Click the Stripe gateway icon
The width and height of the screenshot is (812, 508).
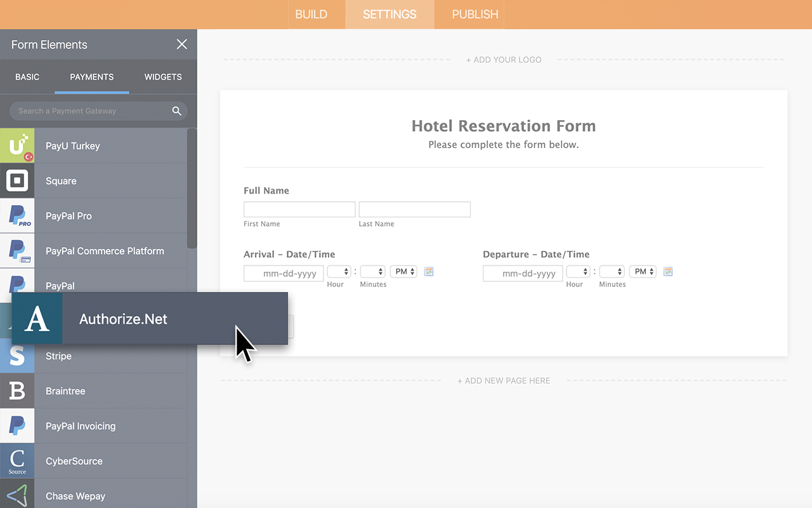coord(17,356)
